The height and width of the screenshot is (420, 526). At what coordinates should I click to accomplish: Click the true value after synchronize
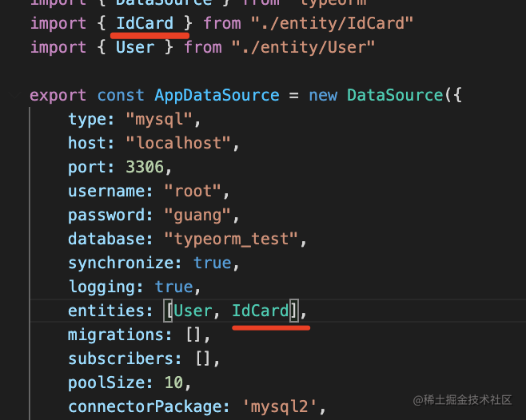212,263
